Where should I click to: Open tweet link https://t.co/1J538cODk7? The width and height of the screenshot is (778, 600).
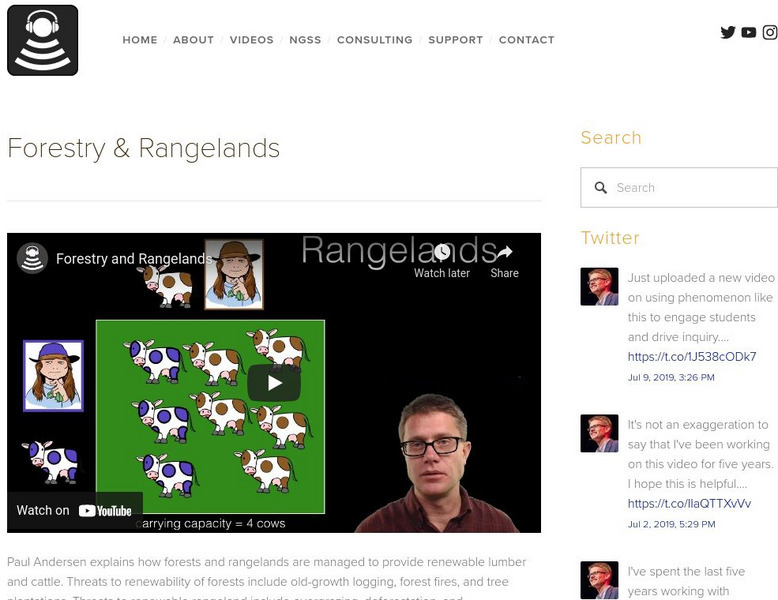pos(692,357)
